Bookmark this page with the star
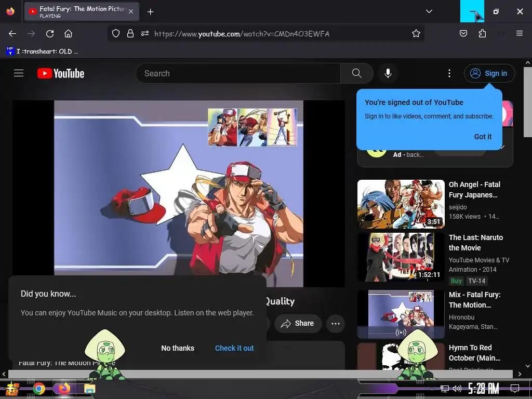 click(416, 34)
